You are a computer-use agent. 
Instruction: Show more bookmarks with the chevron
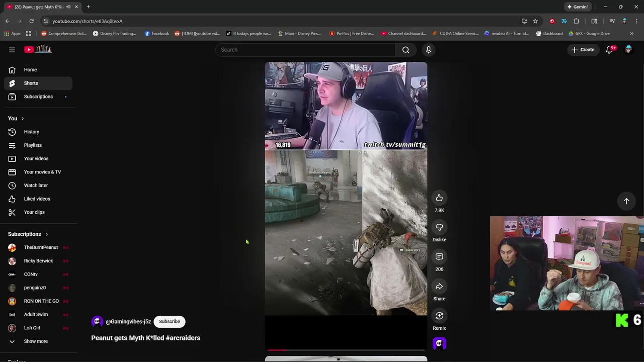pyautogui.click(x=632, y=34)
